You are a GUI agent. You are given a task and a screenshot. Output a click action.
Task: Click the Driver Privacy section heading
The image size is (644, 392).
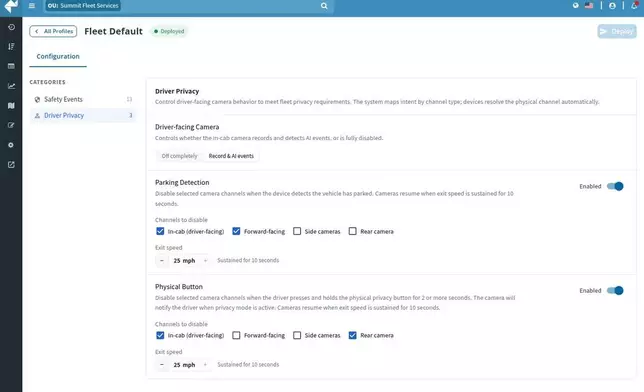[177, 91]
